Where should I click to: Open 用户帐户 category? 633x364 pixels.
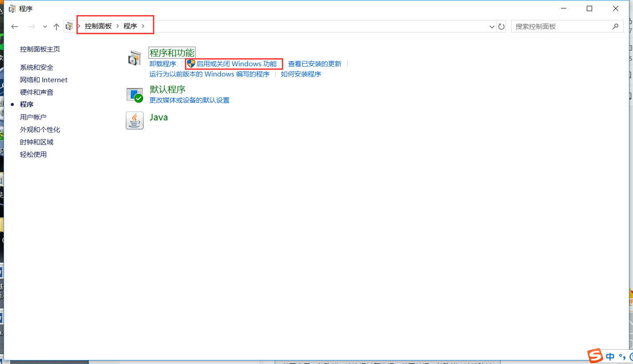33,117
